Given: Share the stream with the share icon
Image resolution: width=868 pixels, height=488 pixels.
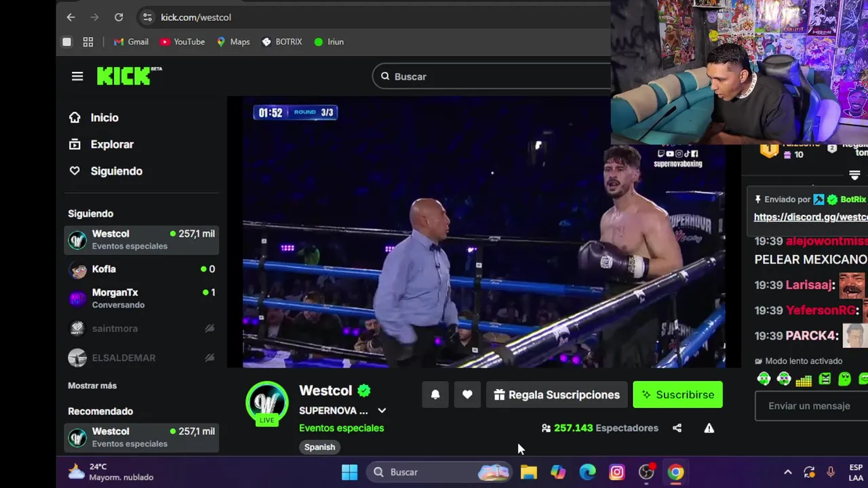Looking at the screenshot, I should click(677, 428).
